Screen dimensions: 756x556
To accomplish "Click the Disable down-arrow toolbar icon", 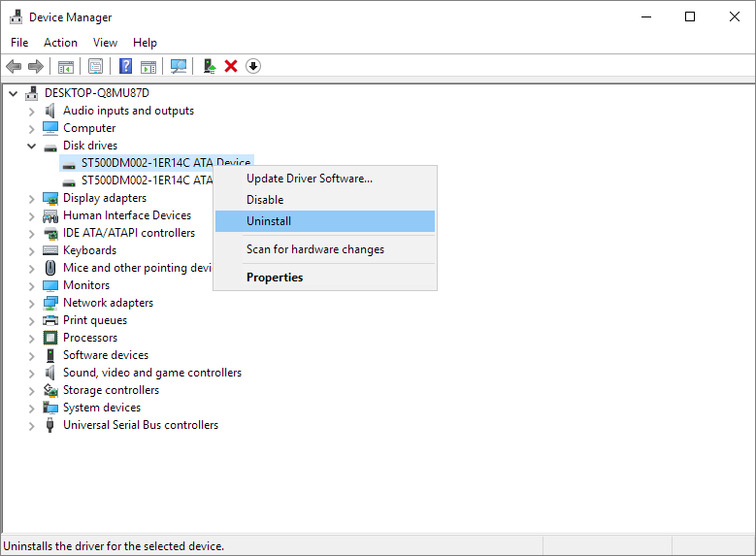I will (x=253, y=66).
